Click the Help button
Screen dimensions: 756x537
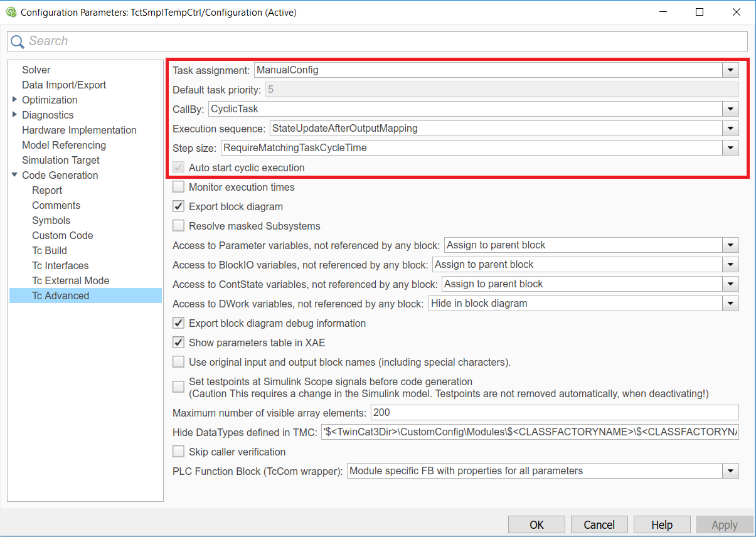pos(662,524)
